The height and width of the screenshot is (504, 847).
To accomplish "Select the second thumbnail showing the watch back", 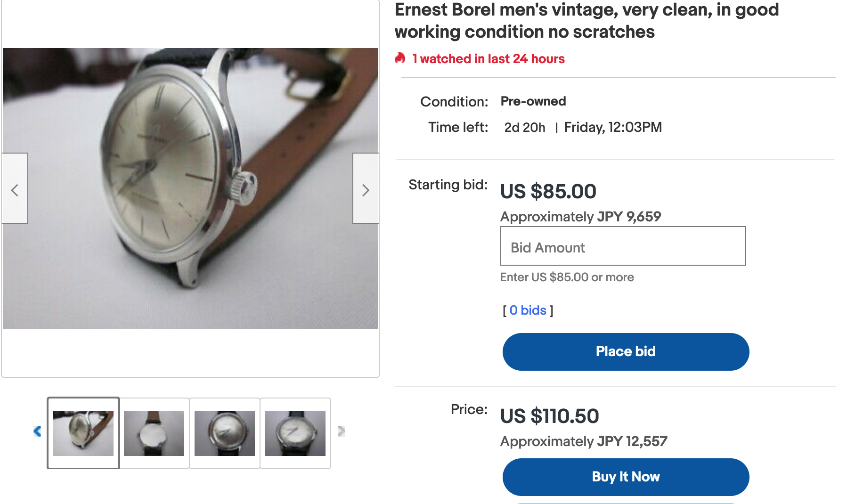I will point(154,433).
